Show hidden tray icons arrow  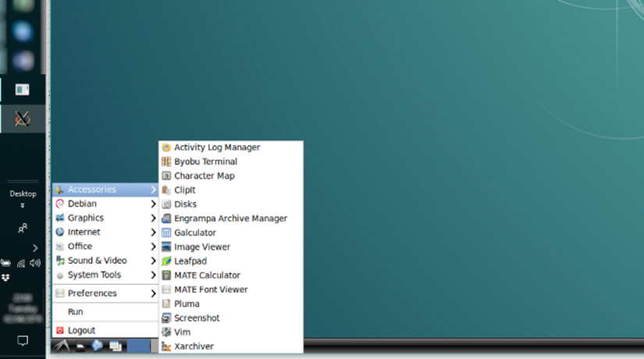tap(35, 248)
